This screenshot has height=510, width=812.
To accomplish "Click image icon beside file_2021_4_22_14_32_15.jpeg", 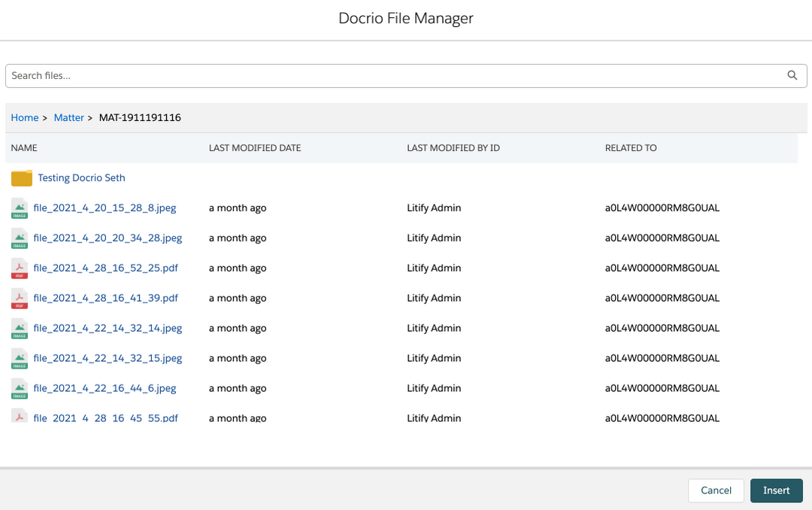I will (x=20, y=359).
